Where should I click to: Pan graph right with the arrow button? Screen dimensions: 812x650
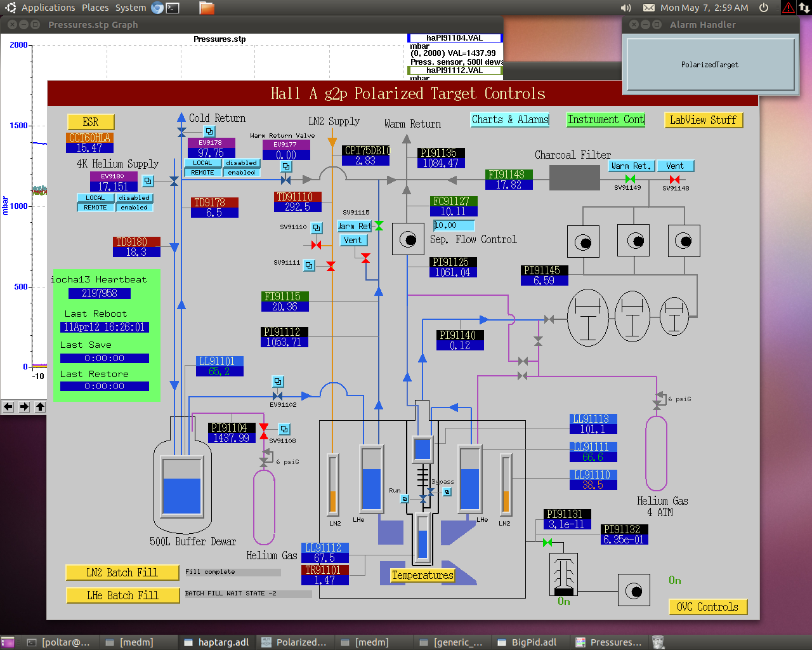24,407
